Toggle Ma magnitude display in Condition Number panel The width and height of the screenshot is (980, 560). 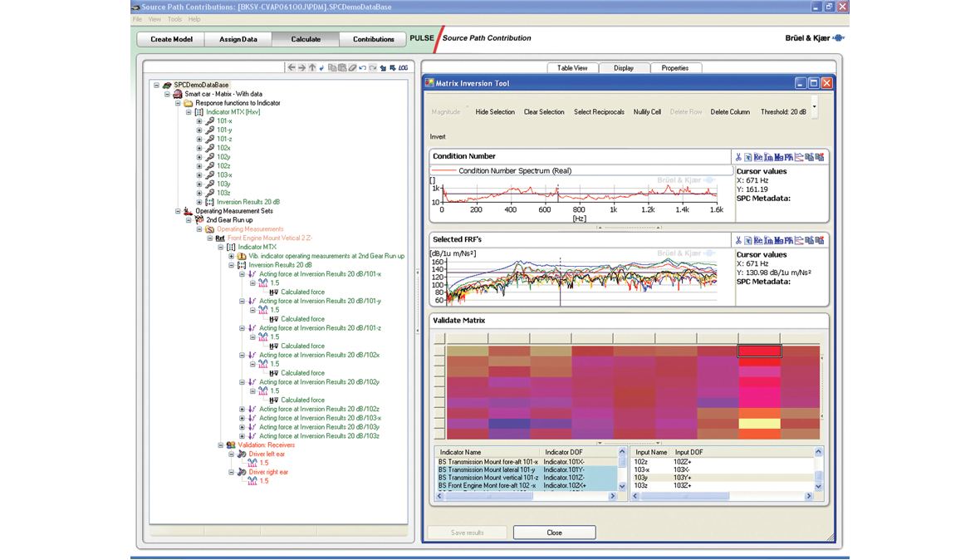click(778, 156)
